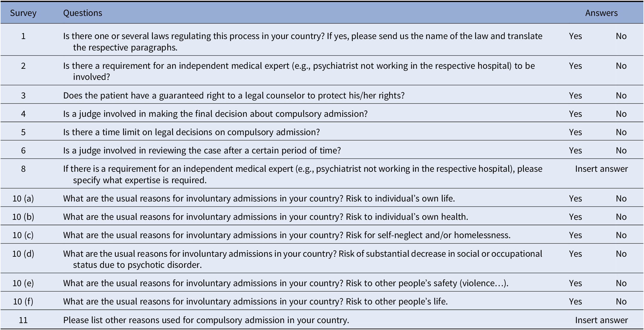Pick Yes for guaranteed legal counselor question

coord(575,96)
